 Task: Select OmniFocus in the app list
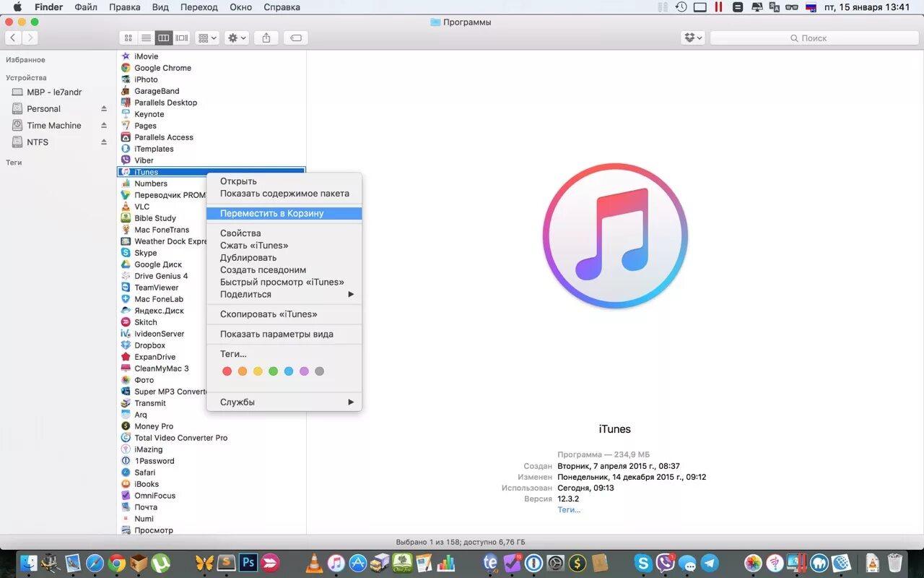point(154,496)
